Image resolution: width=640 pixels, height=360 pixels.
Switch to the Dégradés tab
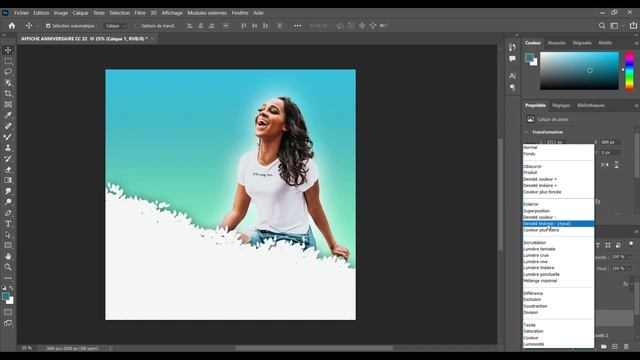582,43
